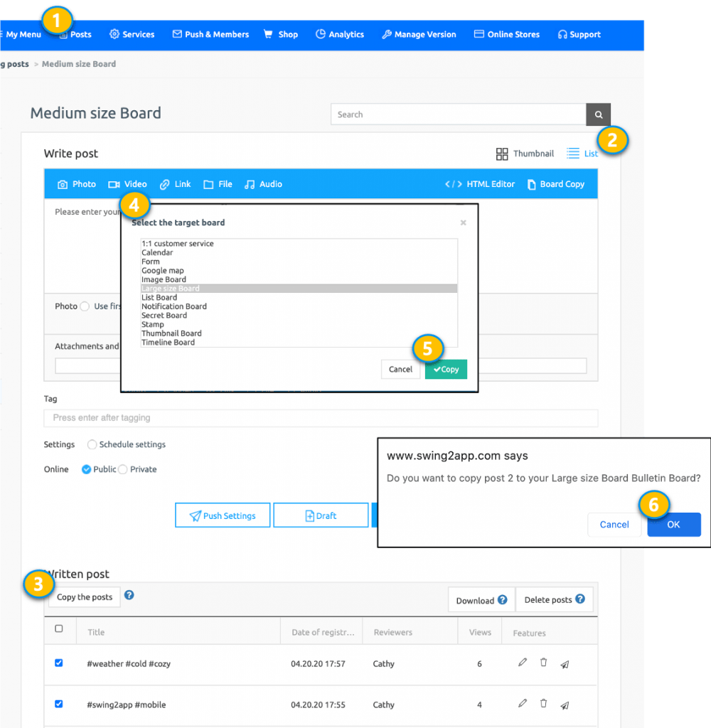
Task: Uncheck the #weather #cold #cozy post
Action: 58,662
